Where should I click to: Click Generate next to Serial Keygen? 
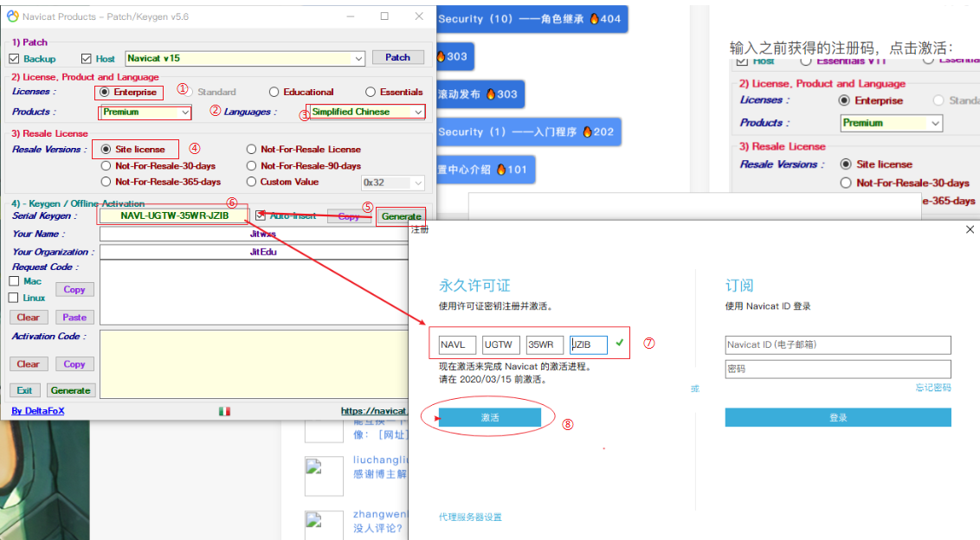click(x=401, y=216)
